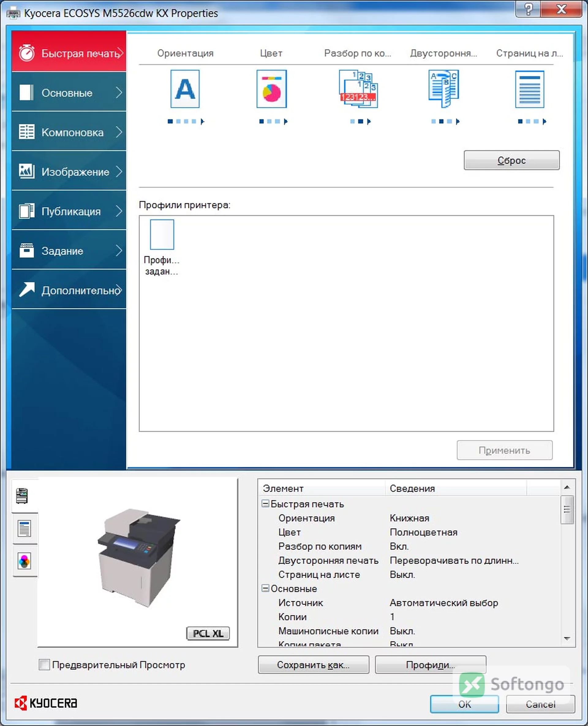This screenshot has height=726, width=588.
Task: Open the Компоновка tab
Action: click(x=69, y=132)
